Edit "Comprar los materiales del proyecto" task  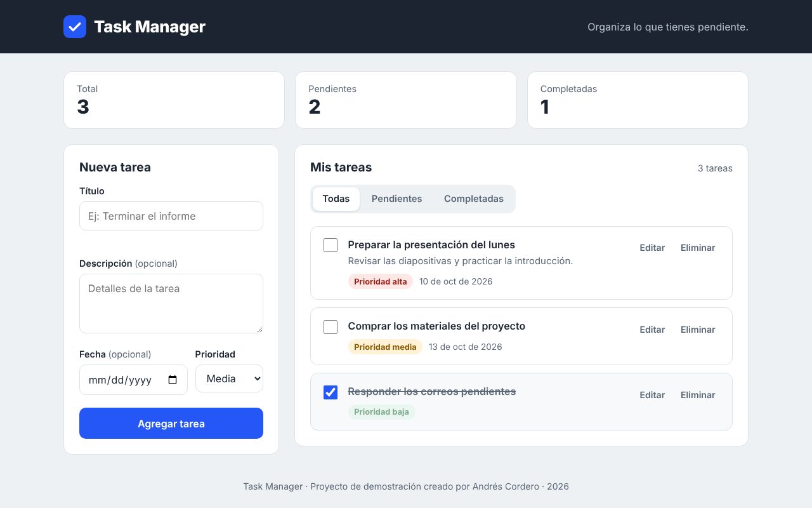[x=652, y=330]
